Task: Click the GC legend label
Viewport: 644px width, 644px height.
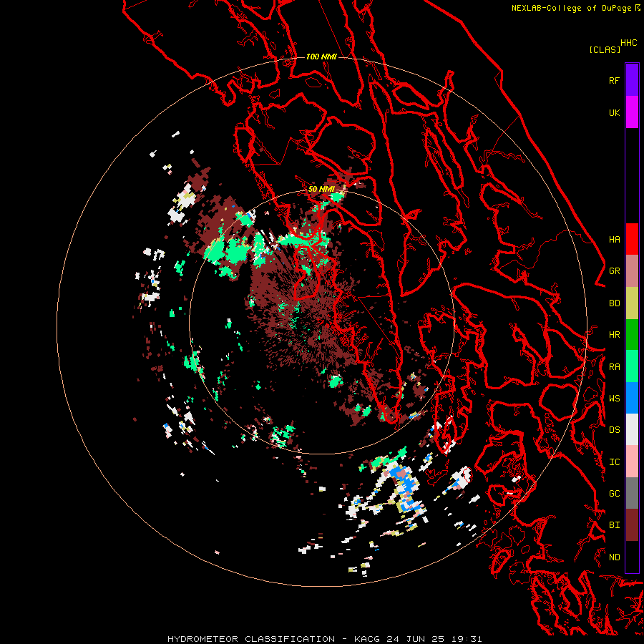Action: 614,494
